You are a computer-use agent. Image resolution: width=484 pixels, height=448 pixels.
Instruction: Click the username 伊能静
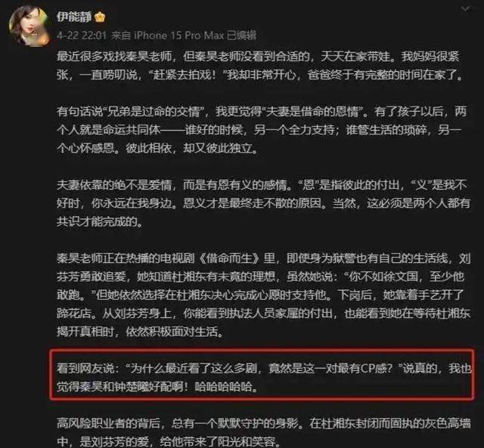pyautogui.click(x=74, y=17)
